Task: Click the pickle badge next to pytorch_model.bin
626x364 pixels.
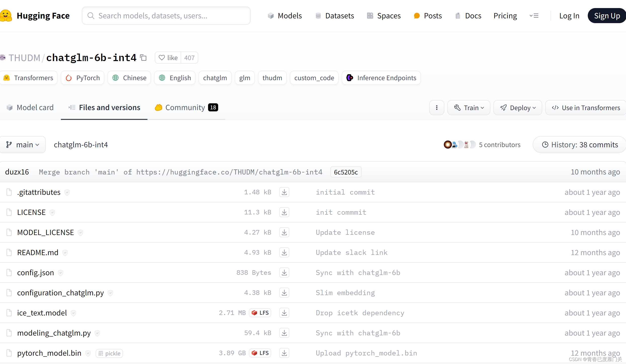Action: pyautogui.click(x=109, y=353)
